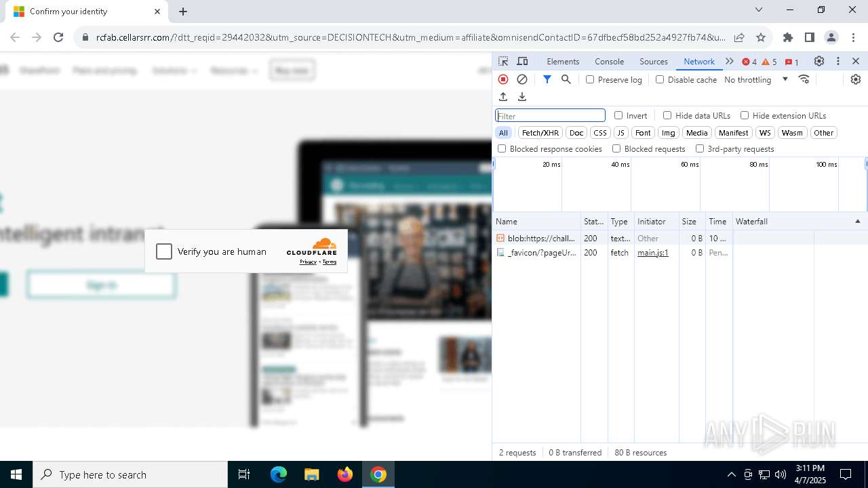Import HAR file with upload arrow
The image size is (868, 488).
point(503,97)
